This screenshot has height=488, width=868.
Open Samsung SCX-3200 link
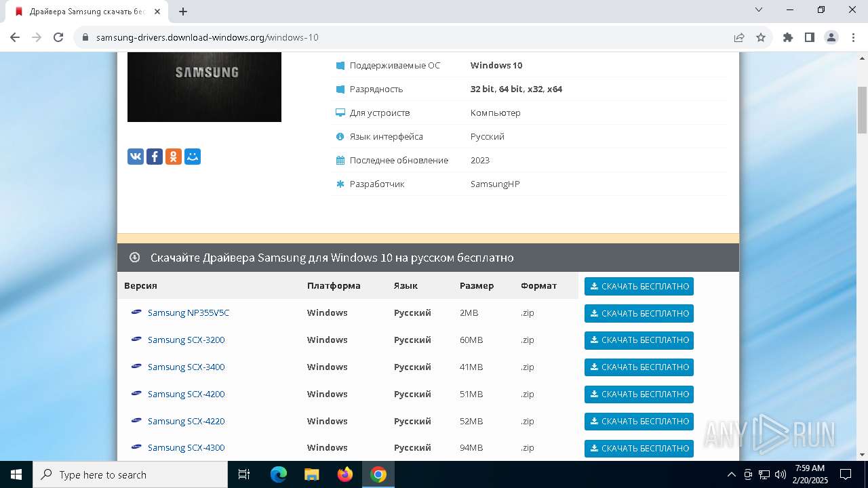pyautogui.click(x=186, y=340)
